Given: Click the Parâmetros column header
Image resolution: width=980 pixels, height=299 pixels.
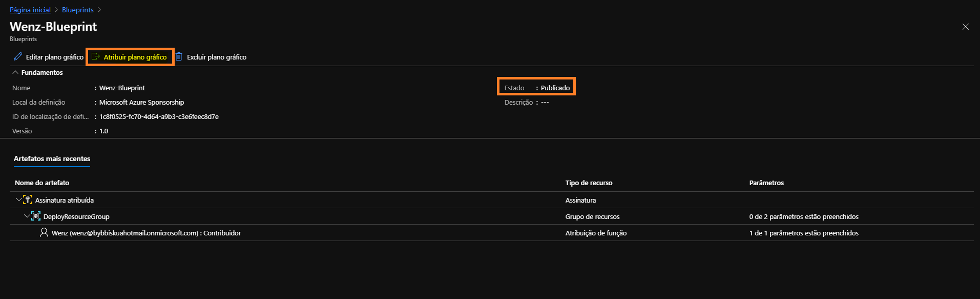Looking at the screenshot, I should pyautogui.click(x=766, y=183).
